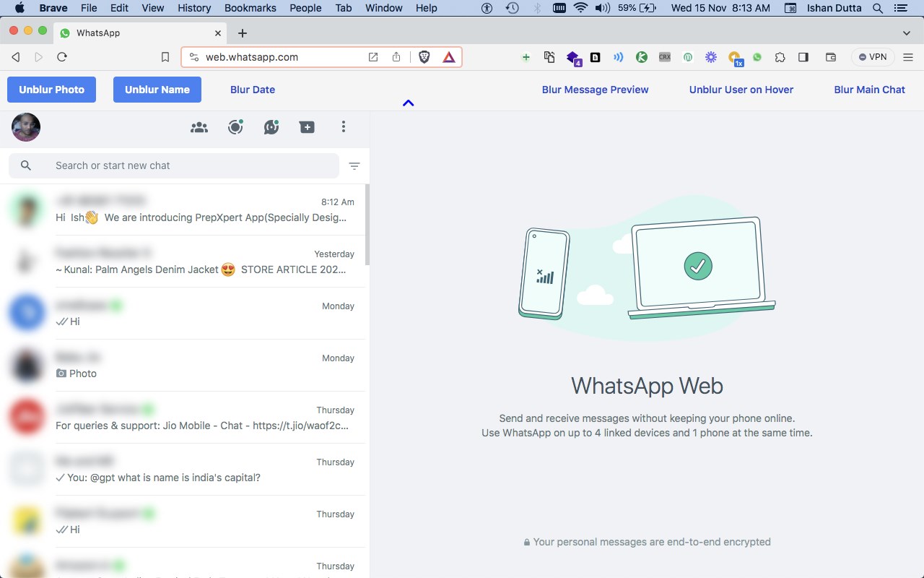924x578 pixels.
Task: Click the green K extension icon
Action: click(642, 57)
